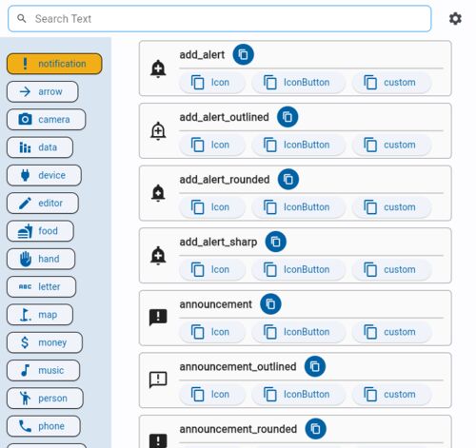Copy IconButton code for announcement
476x448 pixels.
(x=298, y=332)
